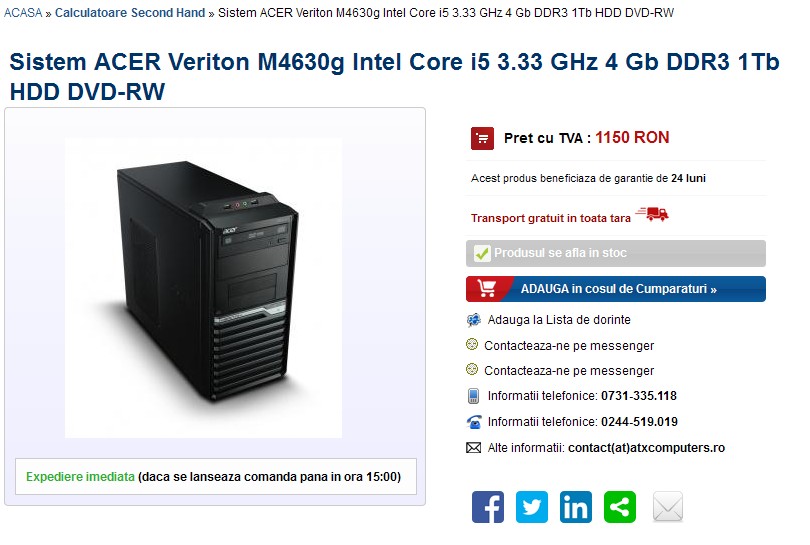Open Calculatoare Second Hand breadcrumb
The image size is (810, 545).
point(130,13)
